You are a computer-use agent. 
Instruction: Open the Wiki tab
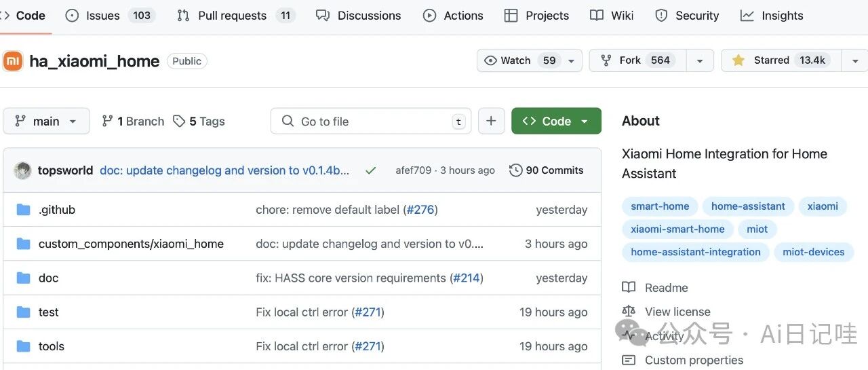(x=612, y=16)
